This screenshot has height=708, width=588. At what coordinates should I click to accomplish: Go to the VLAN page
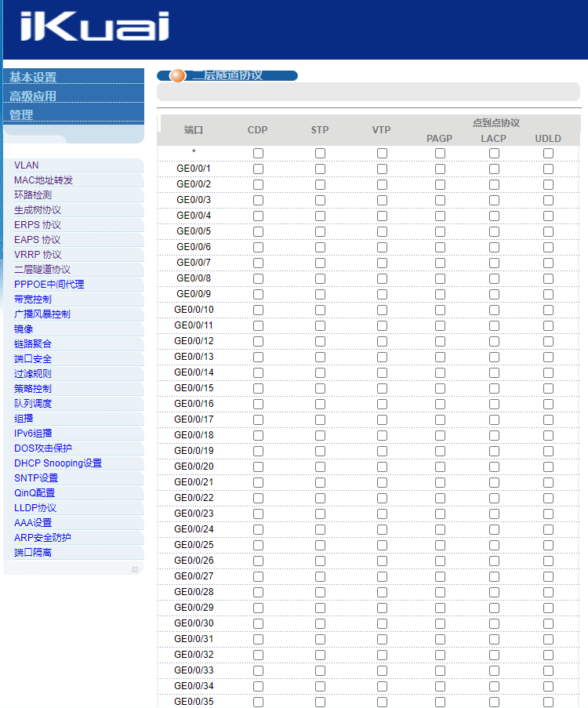click(x=26, y=165)
